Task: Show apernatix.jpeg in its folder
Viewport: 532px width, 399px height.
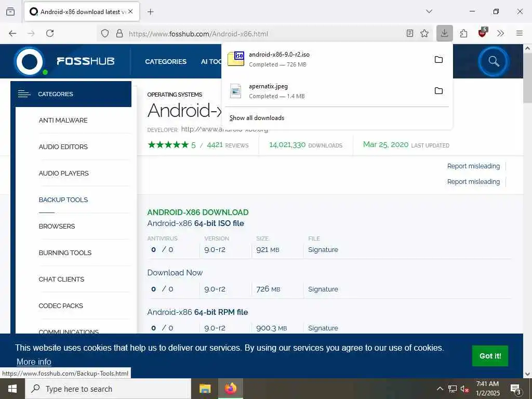Action: 438,90
